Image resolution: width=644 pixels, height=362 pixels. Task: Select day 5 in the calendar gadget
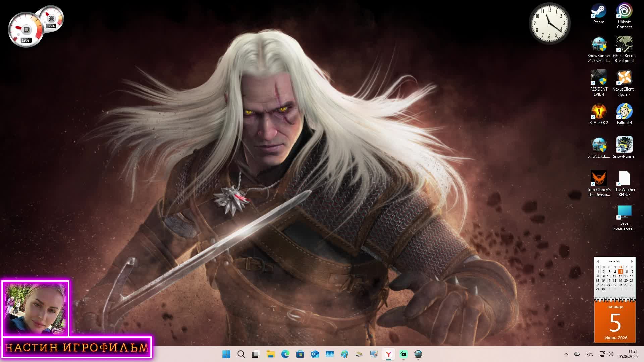point(620,272)
